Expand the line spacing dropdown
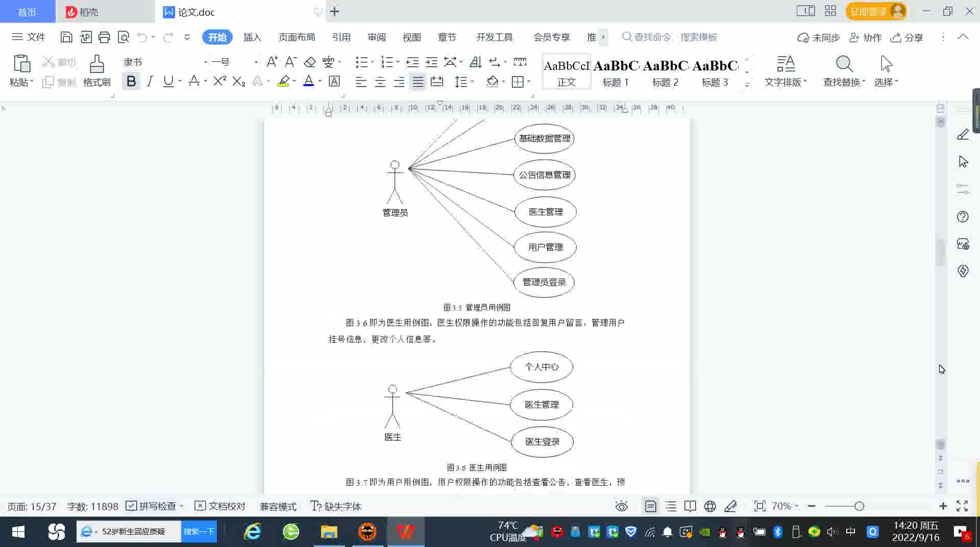 472,82
